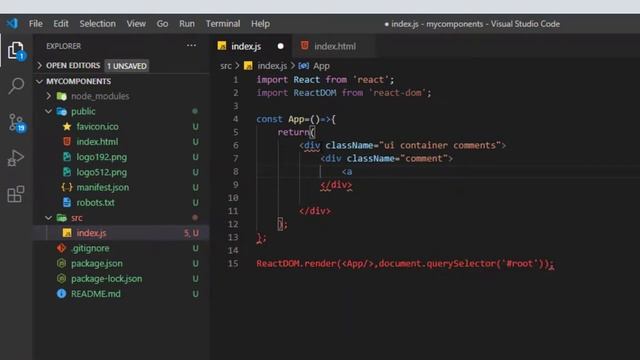The width and height of the screenshot is (640, 360).
Task: Click 'react-dom' import string on line 2
Action: click(398, 93)
